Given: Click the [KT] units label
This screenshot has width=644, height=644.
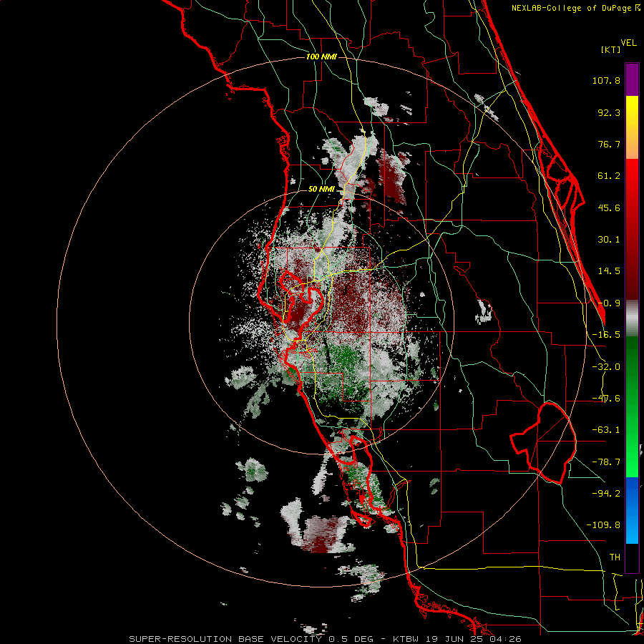Looking at the screenshot, I should (x=611, y=49).
